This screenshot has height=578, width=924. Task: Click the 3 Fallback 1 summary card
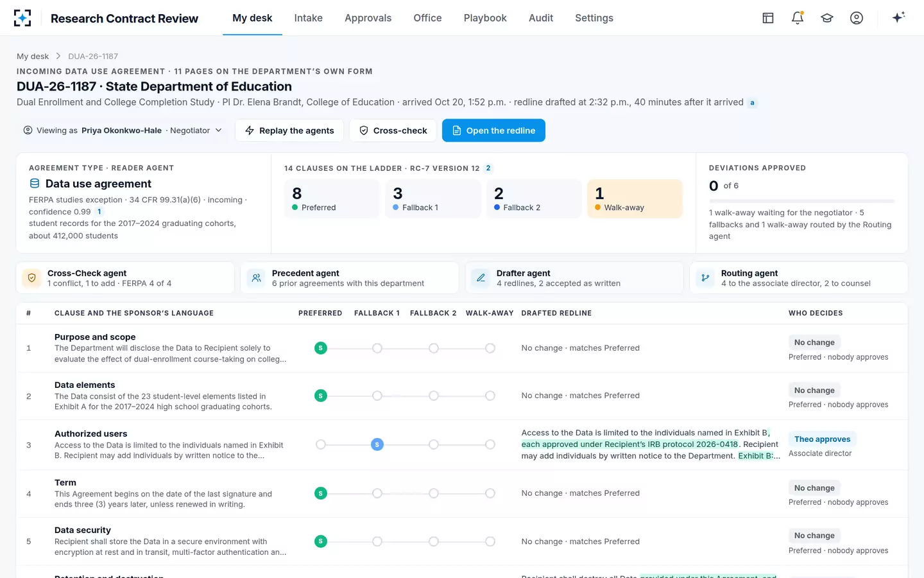pos(432,199)
